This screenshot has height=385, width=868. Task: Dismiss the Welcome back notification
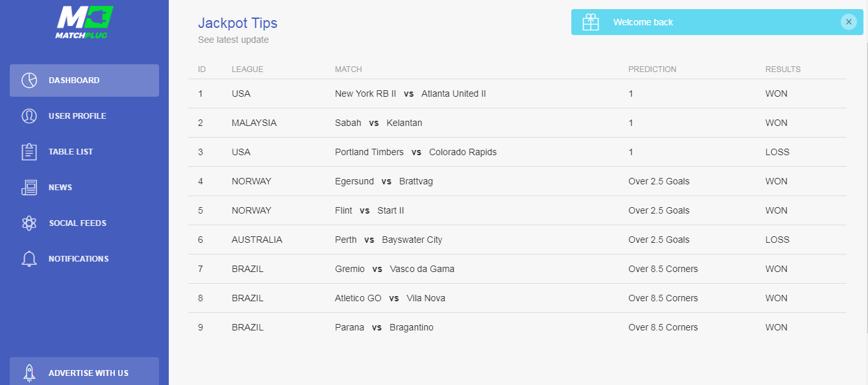849,21
